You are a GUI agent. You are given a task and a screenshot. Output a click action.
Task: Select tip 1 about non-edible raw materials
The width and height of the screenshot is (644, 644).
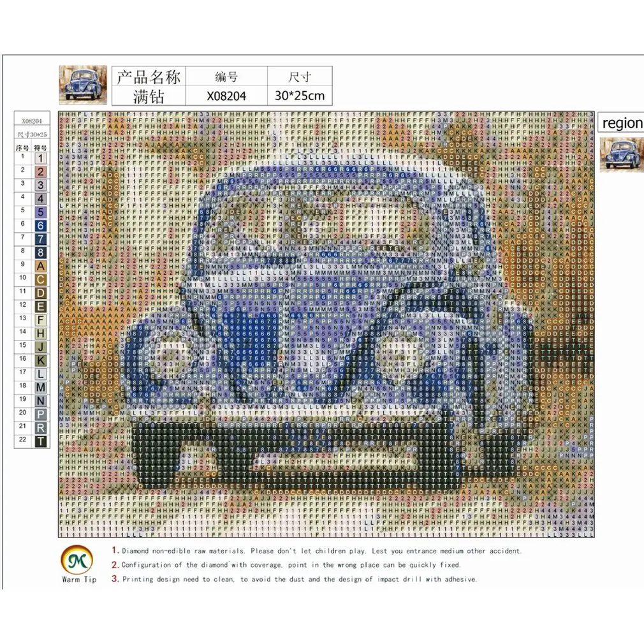click(316, 551)
